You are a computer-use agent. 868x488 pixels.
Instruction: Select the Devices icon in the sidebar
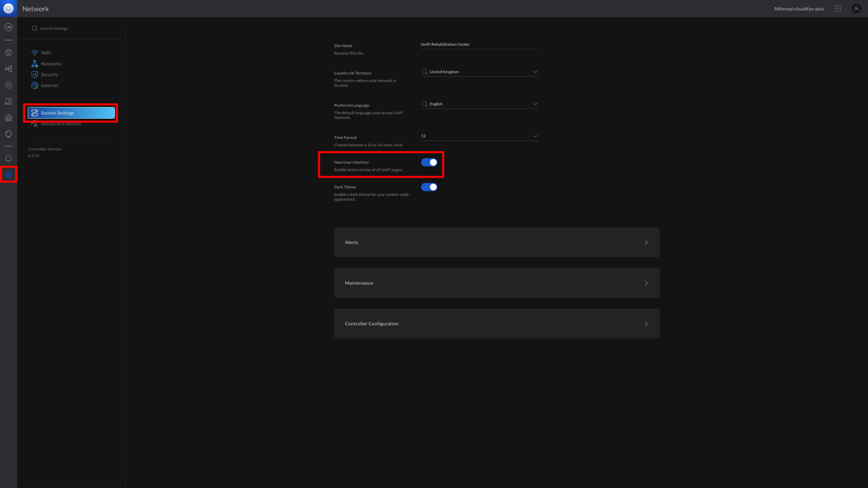click(8, 85)
